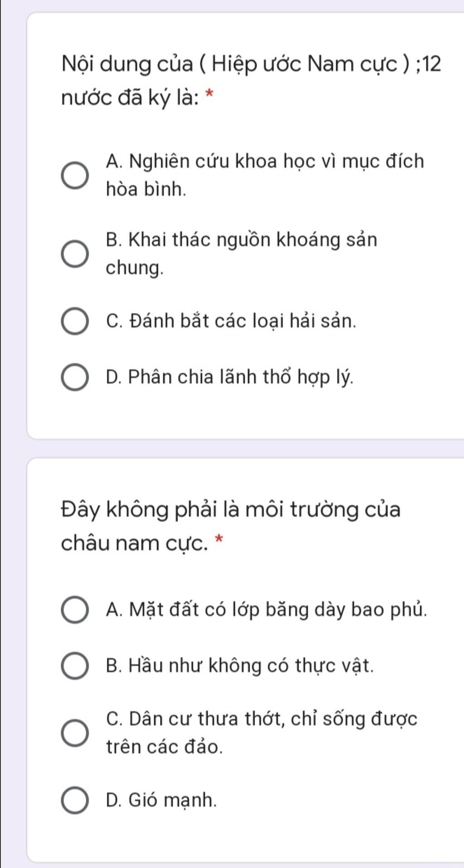
Task: Select radio A. Mặt đất có lớp băng dày
Action: pyautogui.click(x=75, y=610)
